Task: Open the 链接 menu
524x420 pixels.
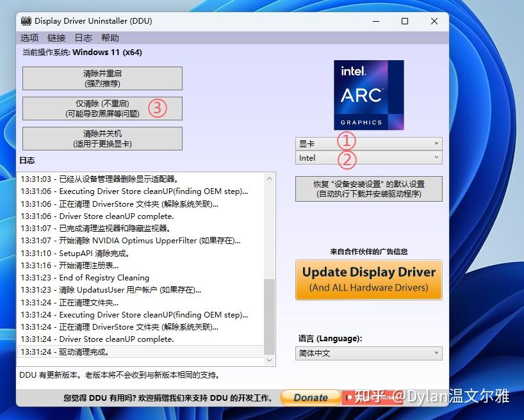Action: [x=56, y=38]
